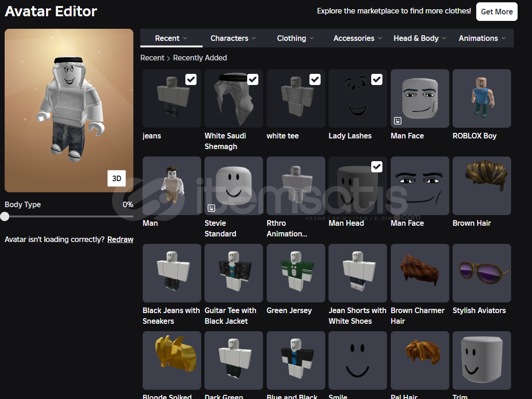Expand the Clothing dropdown menu
The height and width of the screenshot is (399, 532).
295,38
